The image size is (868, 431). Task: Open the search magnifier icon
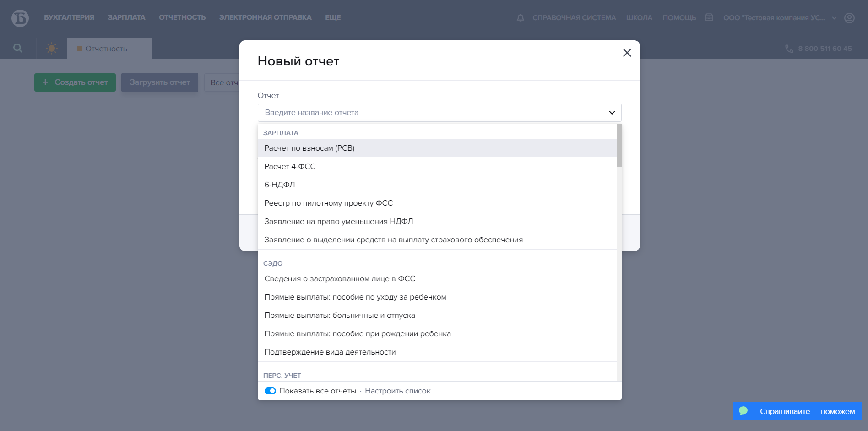click(x=18, y=48)
